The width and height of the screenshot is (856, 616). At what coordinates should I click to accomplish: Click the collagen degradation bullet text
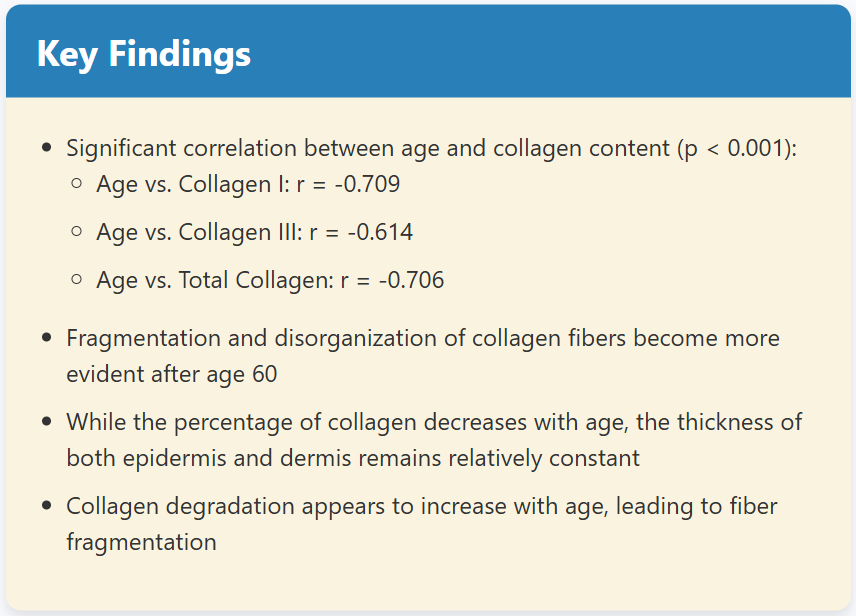tap(421, 524)
